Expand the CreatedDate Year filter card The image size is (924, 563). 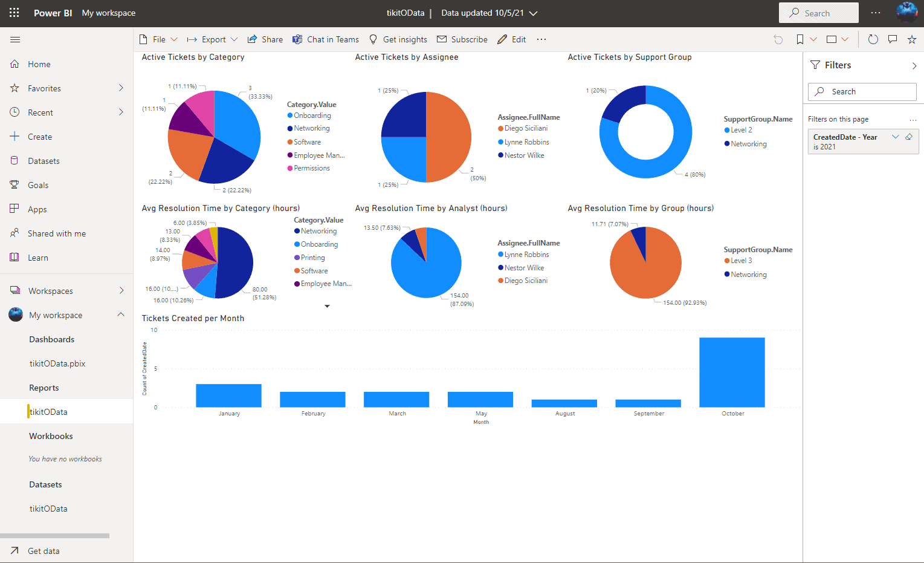[895, 137]
